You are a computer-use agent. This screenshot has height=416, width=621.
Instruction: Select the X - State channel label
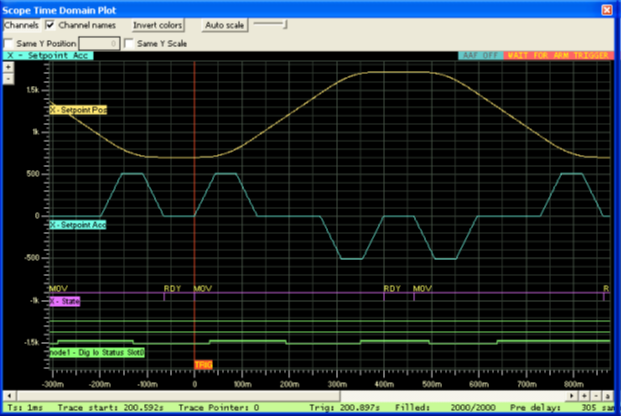[x=64, y=300]
